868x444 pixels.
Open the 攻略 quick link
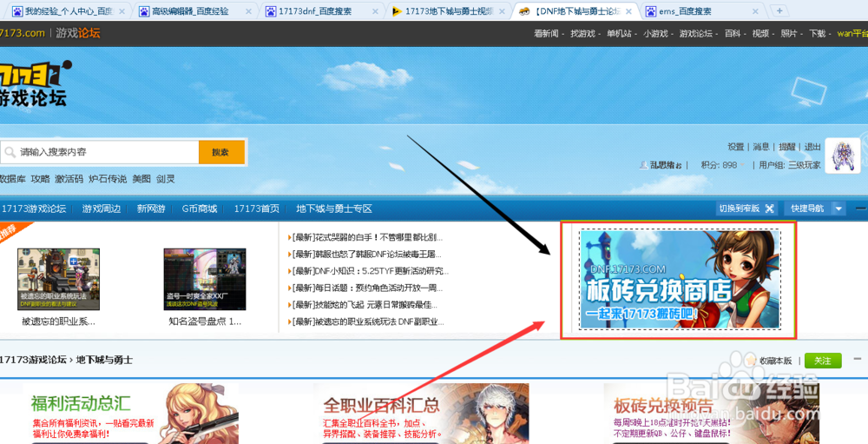pyautogui.click(x=41, y=178)
